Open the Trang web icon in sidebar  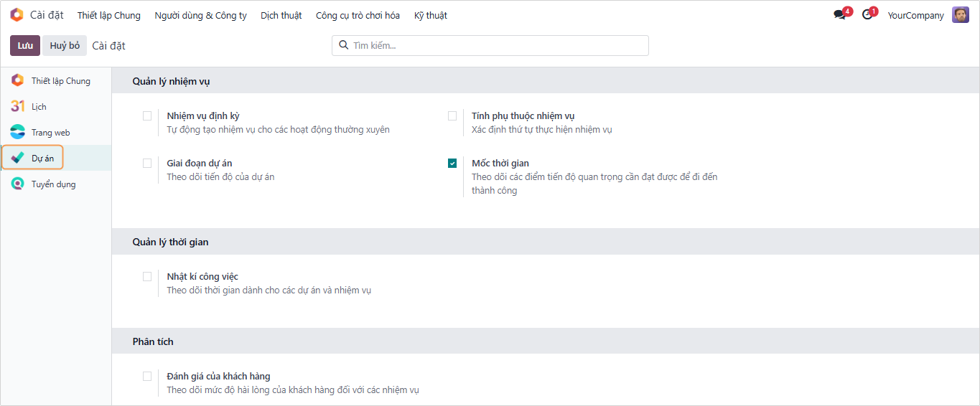17,132
